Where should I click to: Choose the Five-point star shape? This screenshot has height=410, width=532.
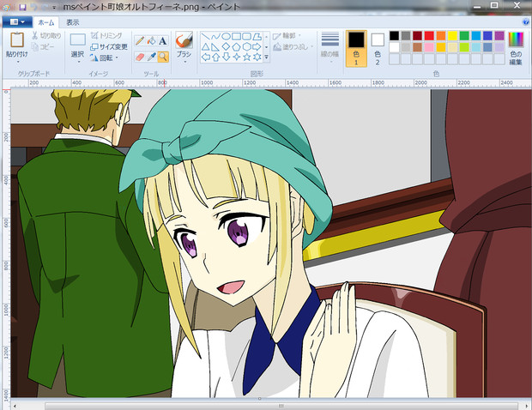[x=246, y=57]
